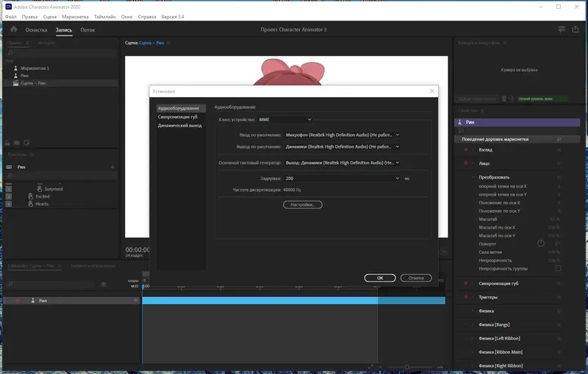Image resolution: width=588 pixels, height=374 pixels.
Task: Open the Взгляд behavior menu icon
Action: pyautogui.click(x=559, y=150)
